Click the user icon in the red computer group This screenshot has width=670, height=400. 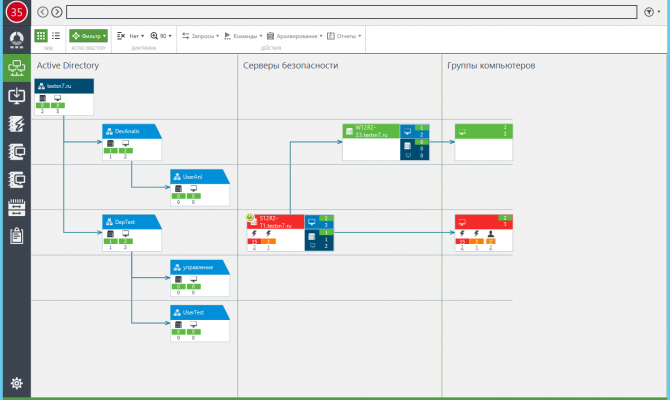491,234
